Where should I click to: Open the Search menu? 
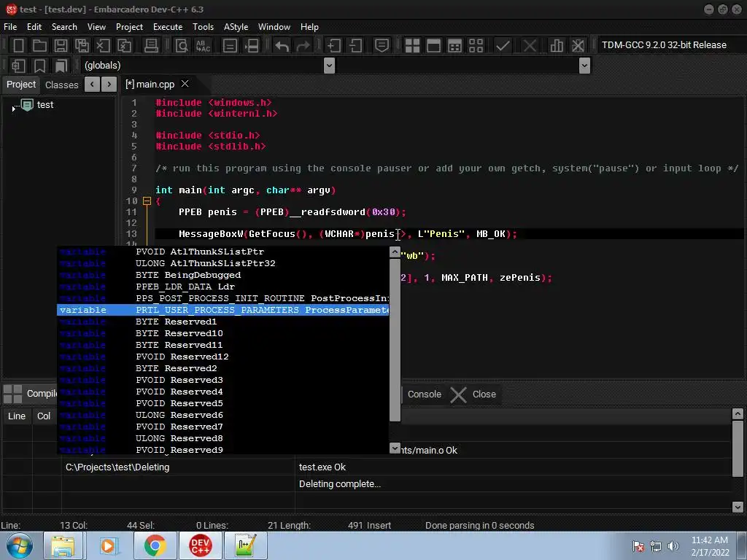[x=64, y=27]
